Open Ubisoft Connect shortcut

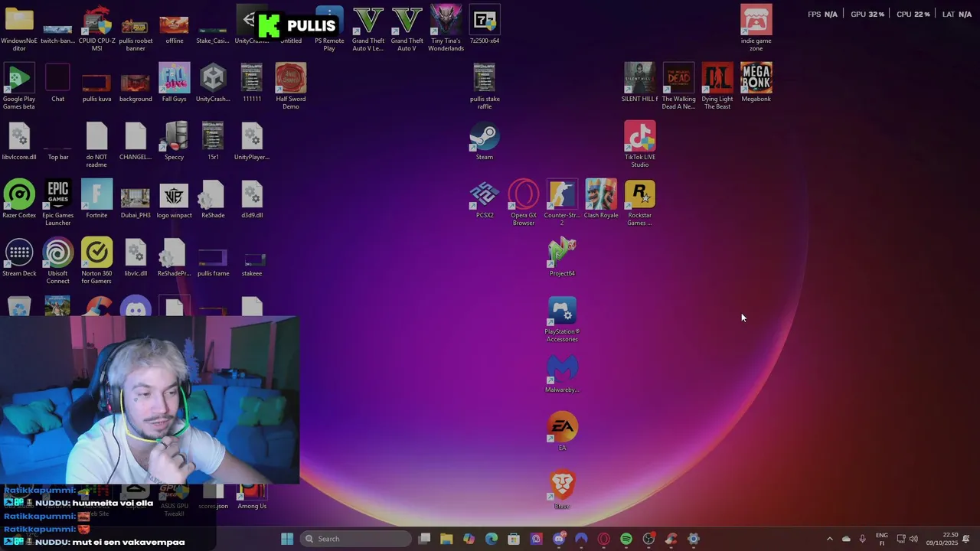click(58, 260)
